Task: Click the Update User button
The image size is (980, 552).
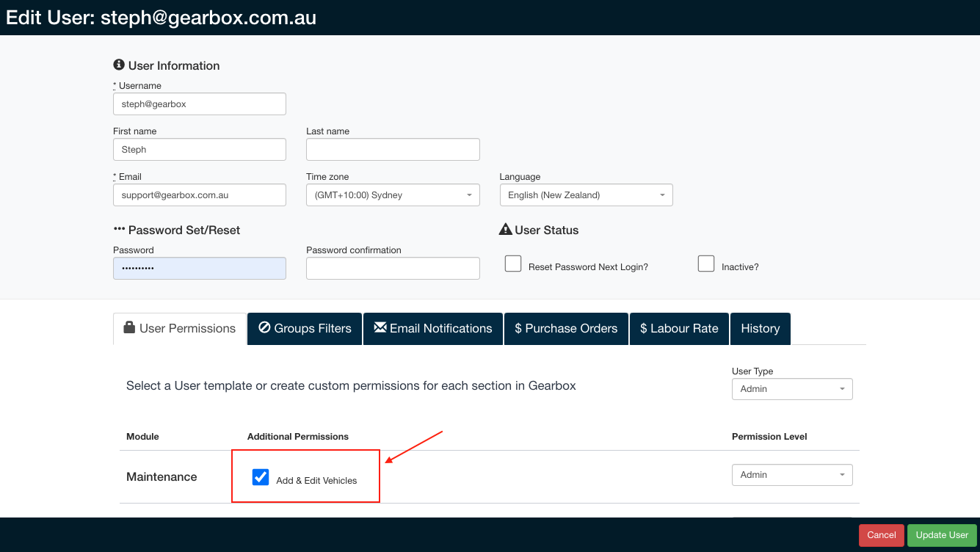Action: coord(943,535)
